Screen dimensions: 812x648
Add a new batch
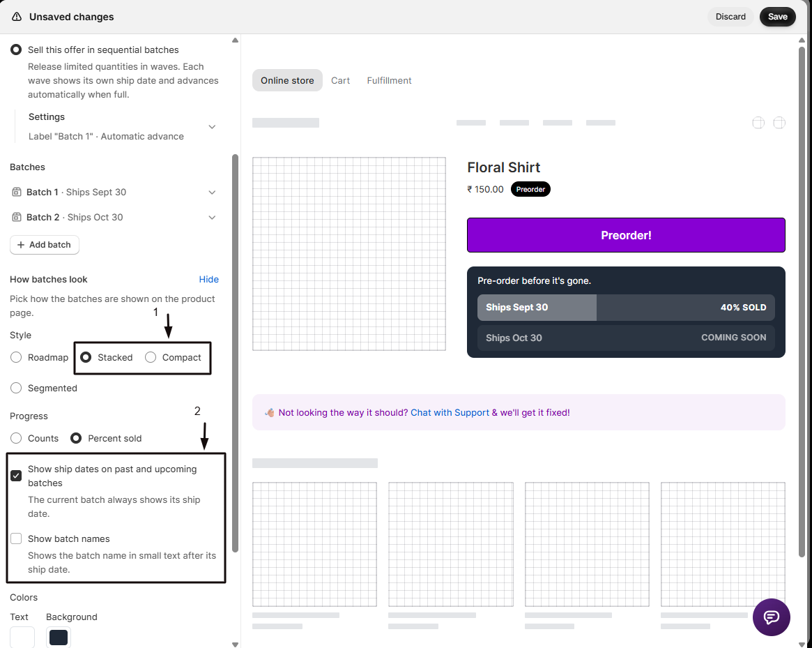click(45, 245)
